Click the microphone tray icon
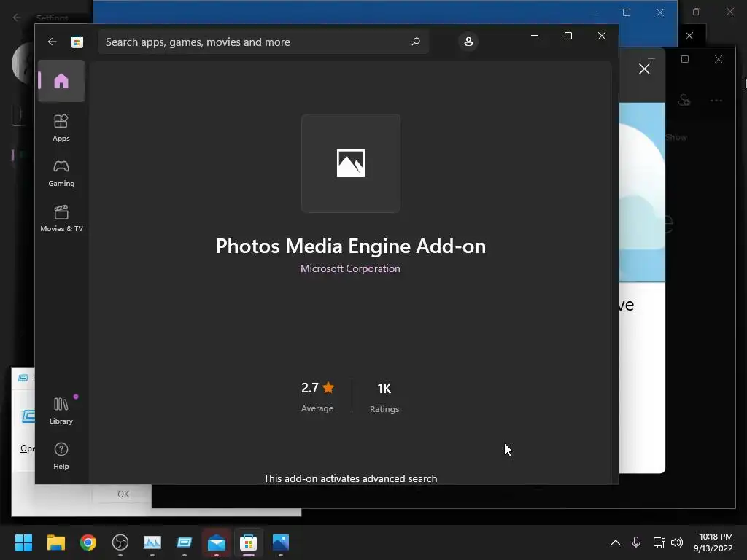Viewport: 747px width, 560px height. (x=636, y=542)
